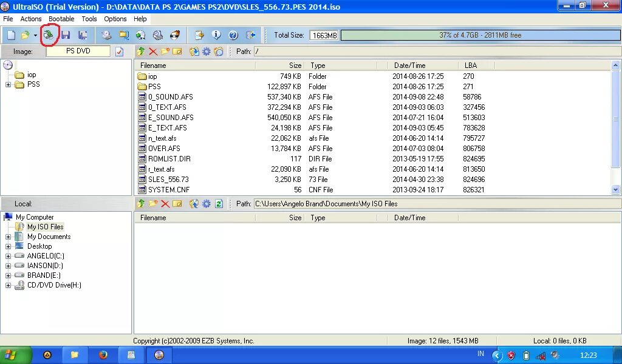Open the Bootable menu
This screenshot has width=622, height=364.
(61, 19)
